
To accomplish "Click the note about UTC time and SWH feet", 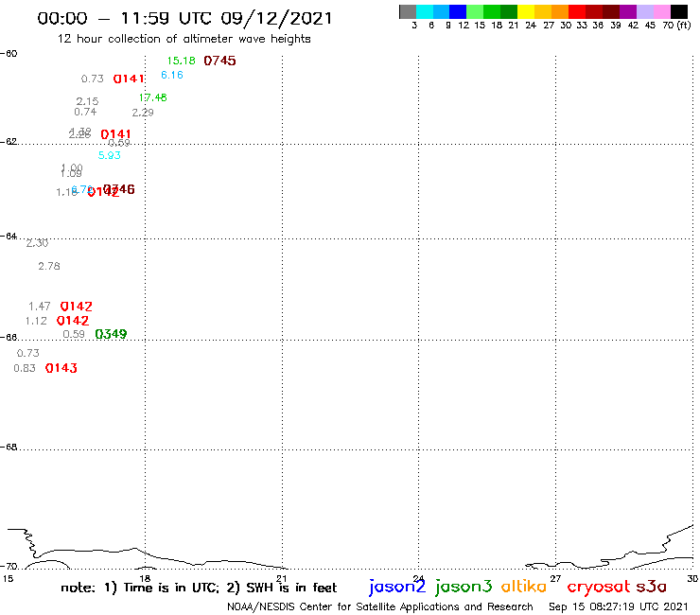I will click(199, 588).
